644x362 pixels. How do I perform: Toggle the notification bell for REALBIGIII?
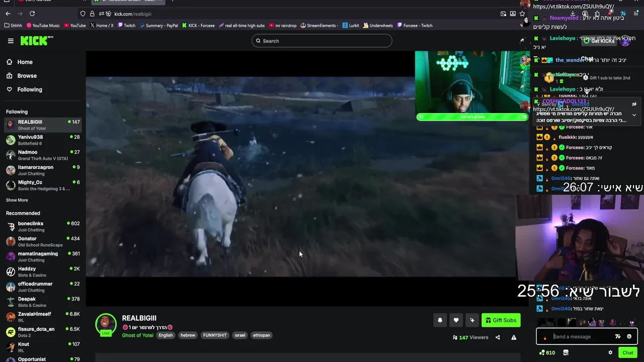point(440,320)
